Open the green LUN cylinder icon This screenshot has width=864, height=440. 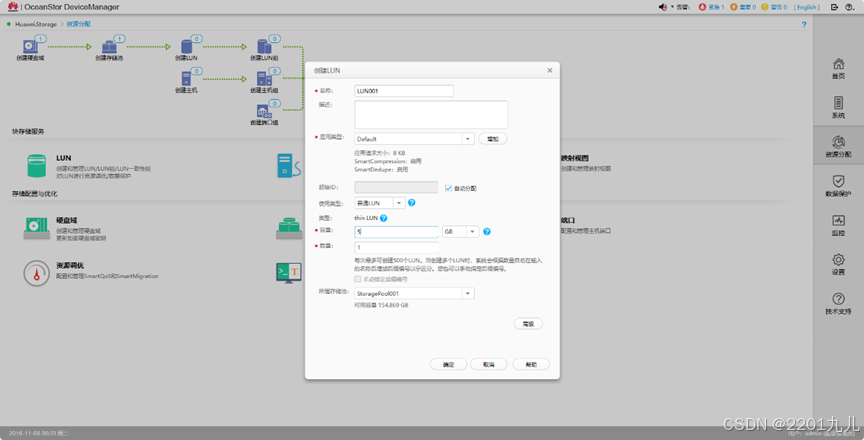pos(37,166)
